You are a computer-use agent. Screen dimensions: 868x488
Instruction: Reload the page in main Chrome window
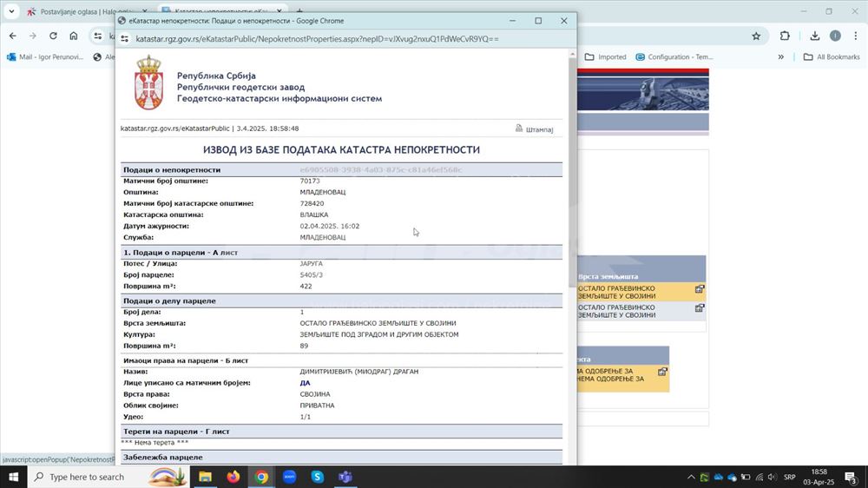point(53,36)
